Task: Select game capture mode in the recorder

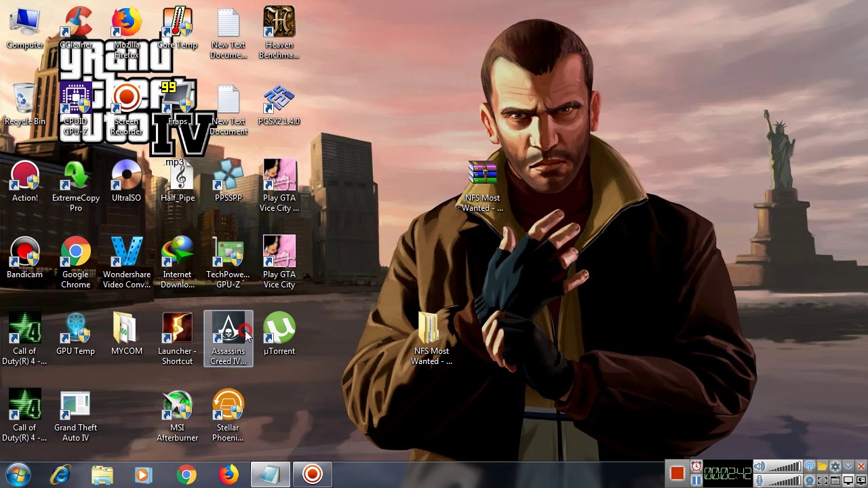Action: click(861, 481)
